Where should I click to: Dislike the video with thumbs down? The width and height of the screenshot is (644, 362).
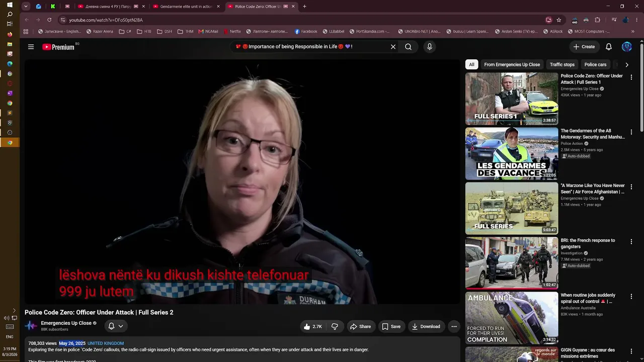point(335,326)
